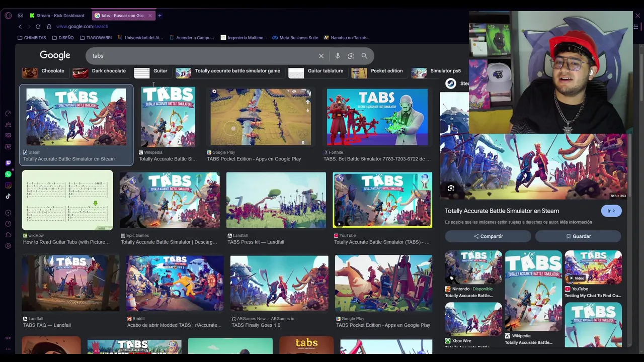Open the Reddit Modded TABS result
644x362 pixels.
(x=175, y=292)
